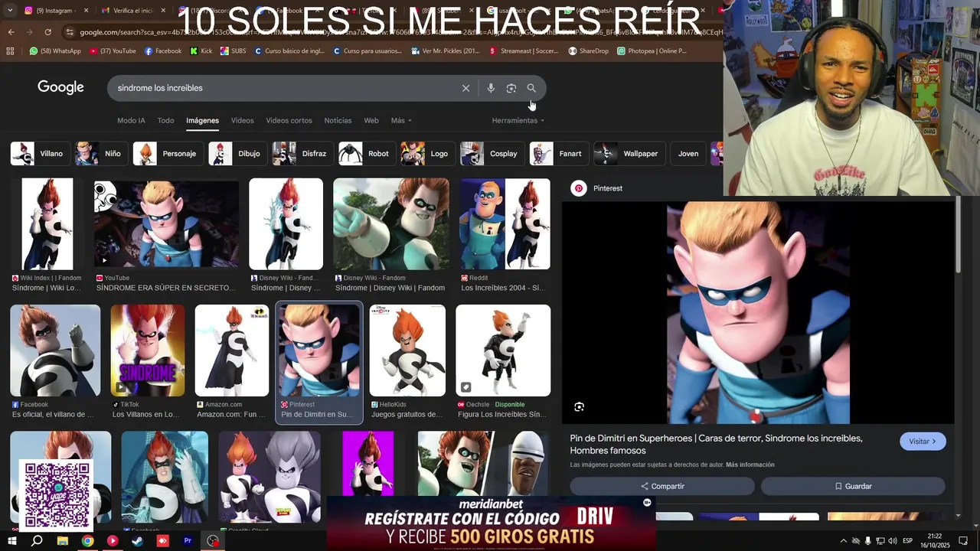Open the Kick bookmark
Viewport: 980px width, 551px height.
coord(201,51)
